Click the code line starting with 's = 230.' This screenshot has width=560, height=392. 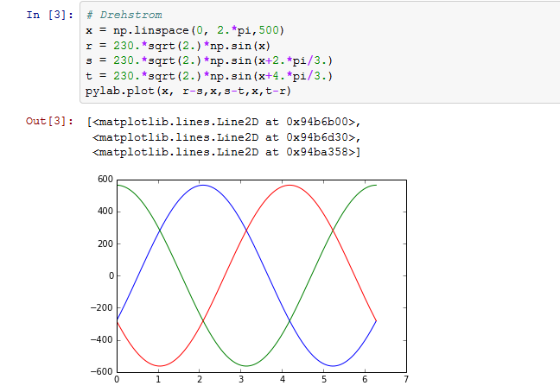pos(209,60)
